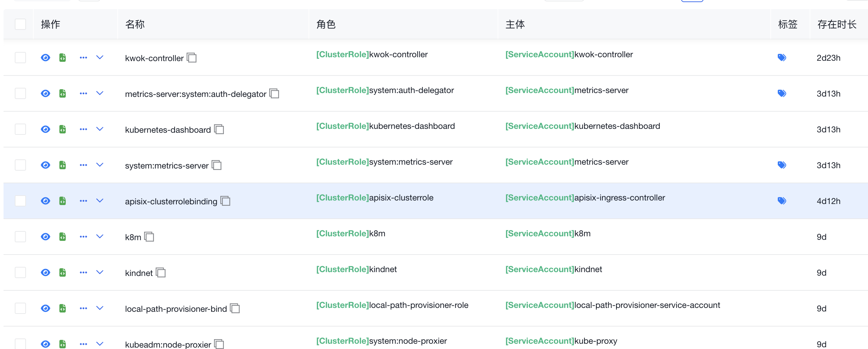Copy the name apisix-clusterrolebinding
The image size is (868, 349).
[225, 201]
